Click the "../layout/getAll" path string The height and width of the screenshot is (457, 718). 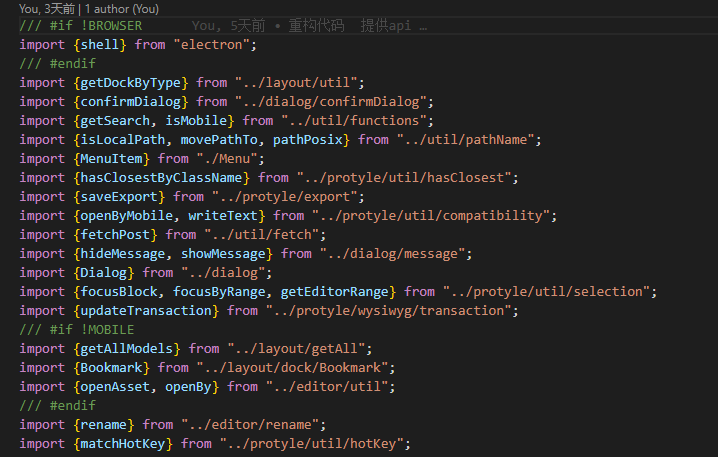click(296, 349)
